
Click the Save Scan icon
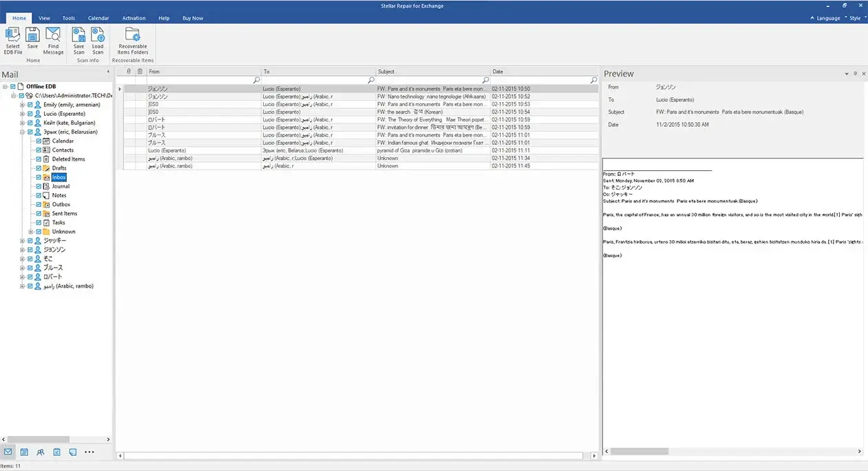point(78,41)
